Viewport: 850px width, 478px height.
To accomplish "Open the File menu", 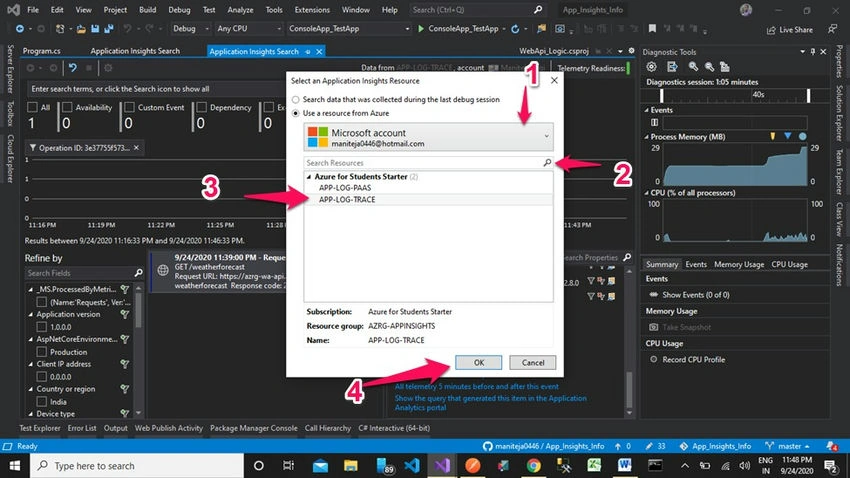I will click(x=33, y=10).
